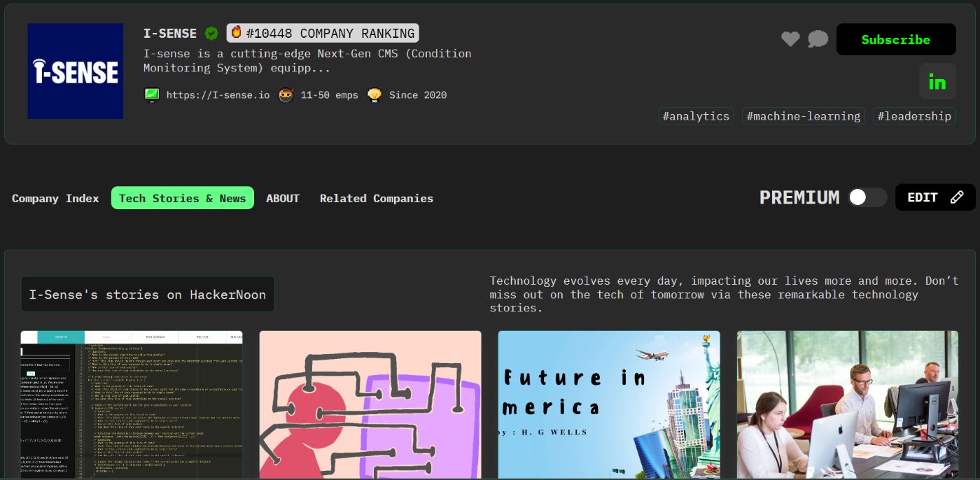This screenshot has height=480, width=980.
Task: Click the lightbulb founded-year icon
Action: tap(374, 94)
